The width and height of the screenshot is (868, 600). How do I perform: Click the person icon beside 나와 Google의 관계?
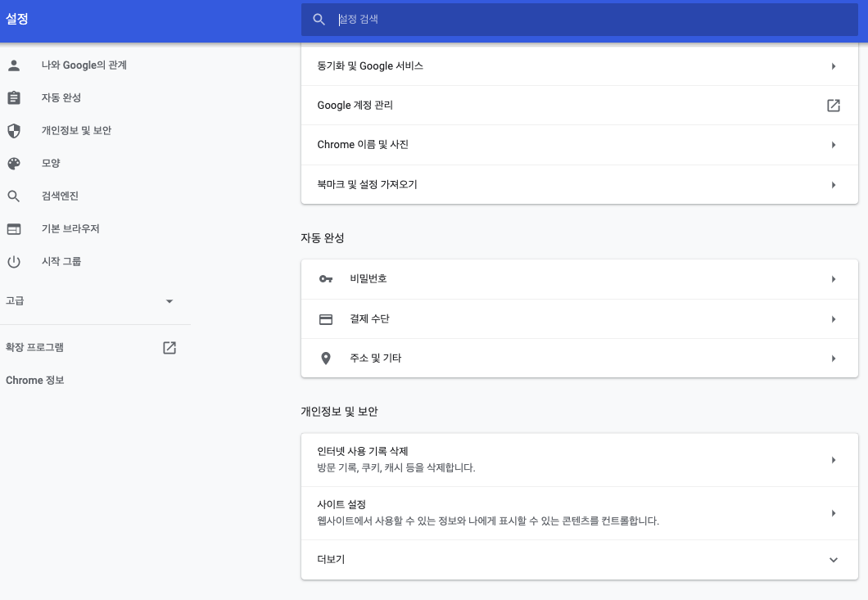click(14, 65)
